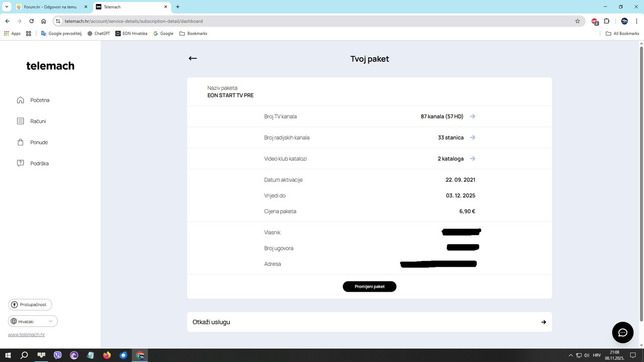Open TV channel list arrow for 87 kanala
The image size is (644, 362).
[472, 117]
